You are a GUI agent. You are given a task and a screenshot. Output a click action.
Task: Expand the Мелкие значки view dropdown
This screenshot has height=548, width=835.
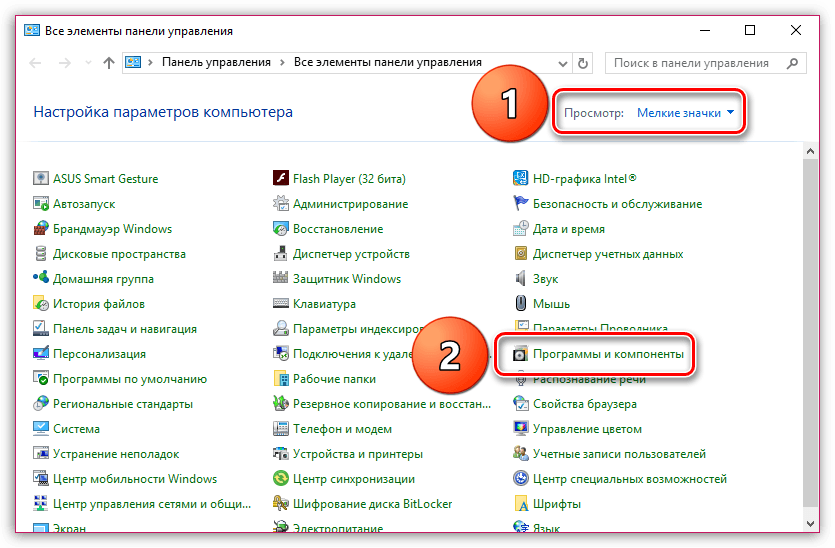click(686, 113)
